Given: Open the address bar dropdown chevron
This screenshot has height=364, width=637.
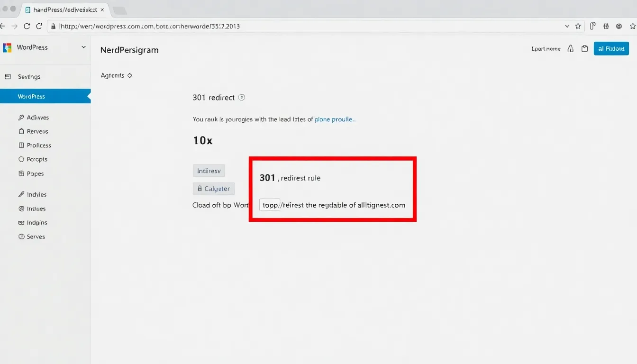Looking at the screenshot, I should [x=567, y=26].
